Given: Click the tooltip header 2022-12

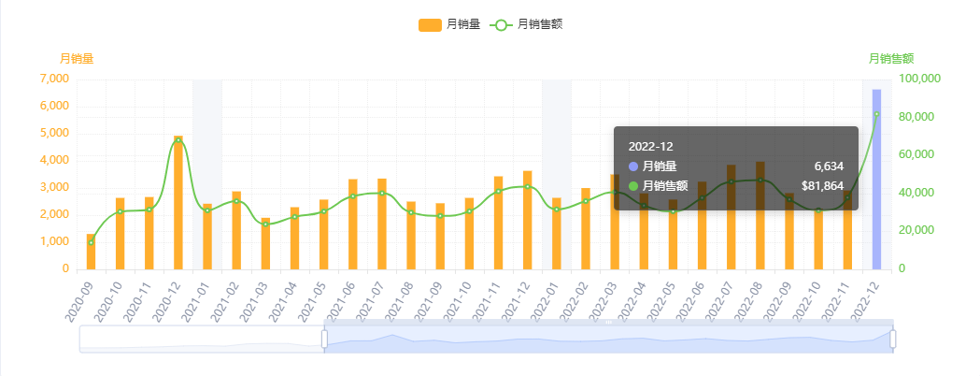Looking at the screenshot, I should (x=650, y=147).
